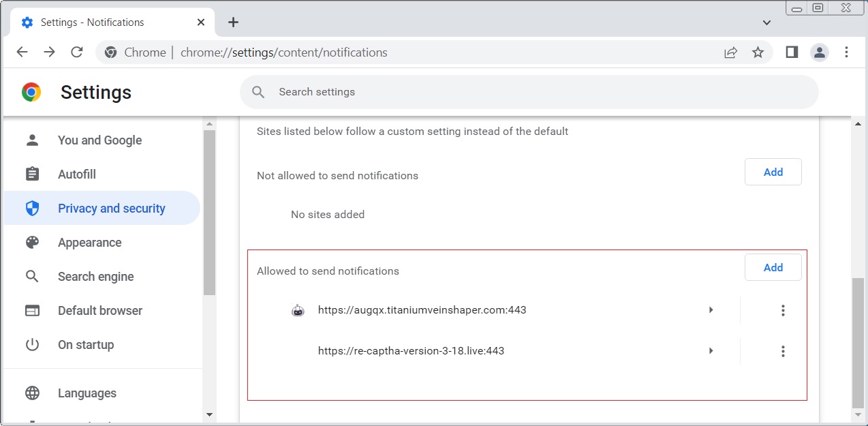Open the side panel icon
Viewport: 868px width, 426px height.
pos(792,52)
